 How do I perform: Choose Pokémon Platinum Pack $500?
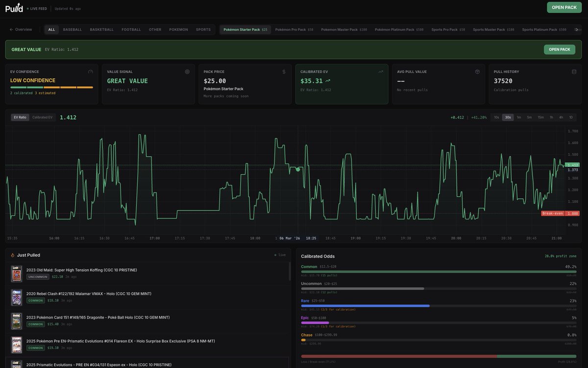tap(399, 29)
